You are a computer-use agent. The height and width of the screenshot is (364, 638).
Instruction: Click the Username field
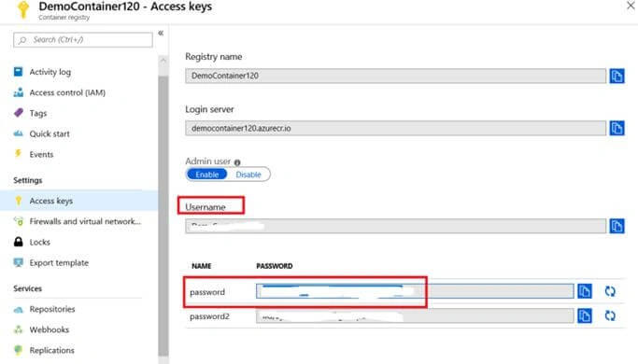pyautogui.click(x=395, y=226)
